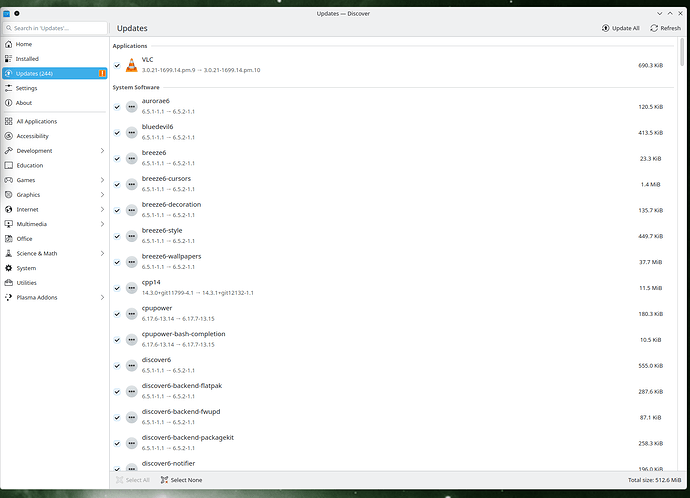Open the Education category
690x498 pixels.
55,165
